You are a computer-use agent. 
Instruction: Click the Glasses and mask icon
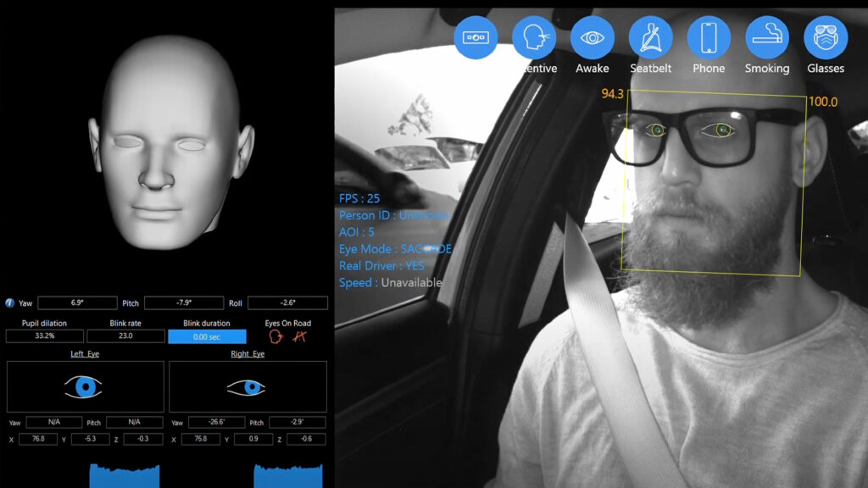pos(825,37)
